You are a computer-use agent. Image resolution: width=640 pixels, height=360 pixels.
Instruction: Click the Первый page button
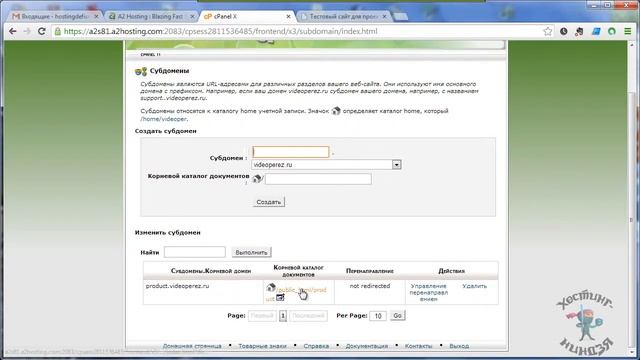pyautogui.click(x=262, y=316)
